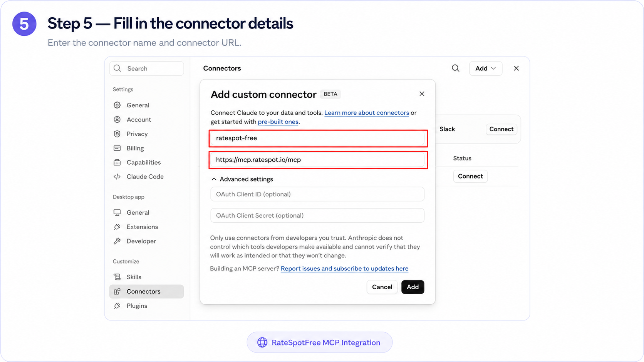This screenshot has height=362, width=644.
Task: Collapse the Advanced settings section
Action: point(242,179)
